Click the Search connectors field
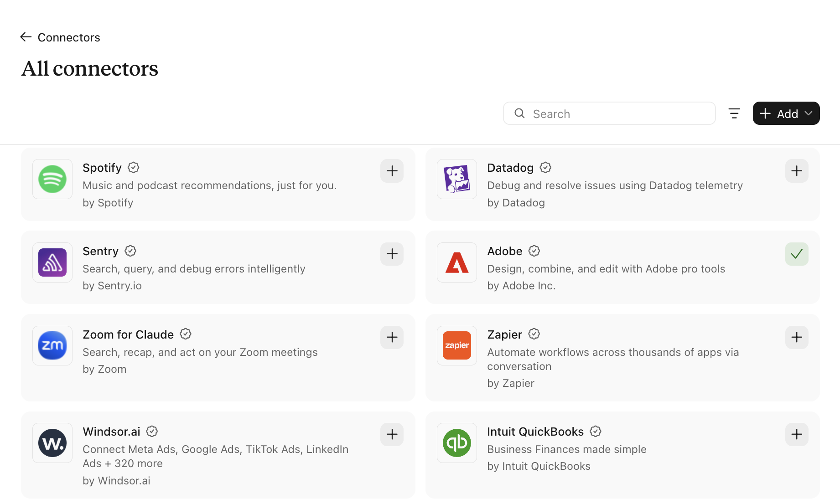 tap(609, 113)
